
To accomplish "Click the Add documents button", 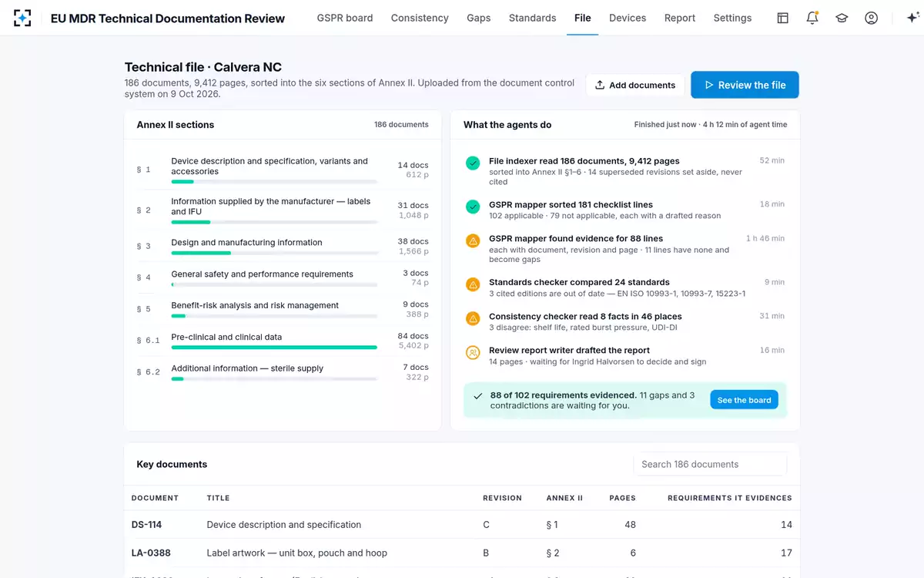I will pyautogui.click(x=635, y=85).
